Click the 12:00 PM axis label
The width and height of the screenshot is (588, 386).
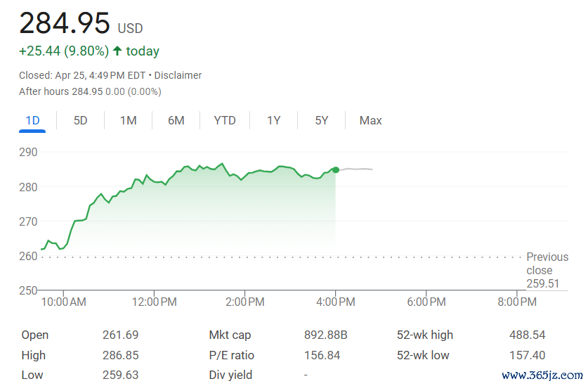(154, 302)
